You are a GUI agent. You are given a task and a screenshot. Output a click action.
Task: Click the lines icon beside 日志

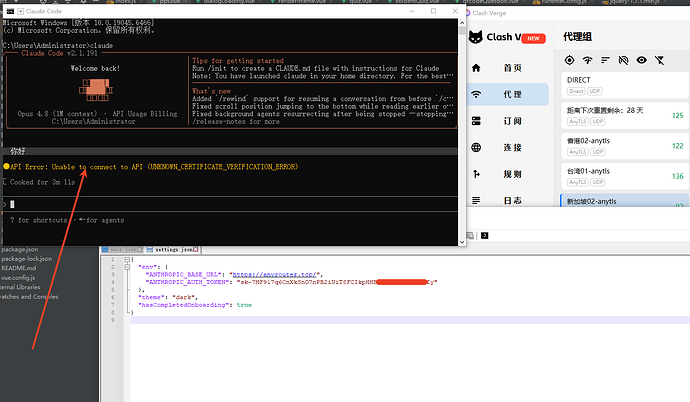click(x=476, y=200)
